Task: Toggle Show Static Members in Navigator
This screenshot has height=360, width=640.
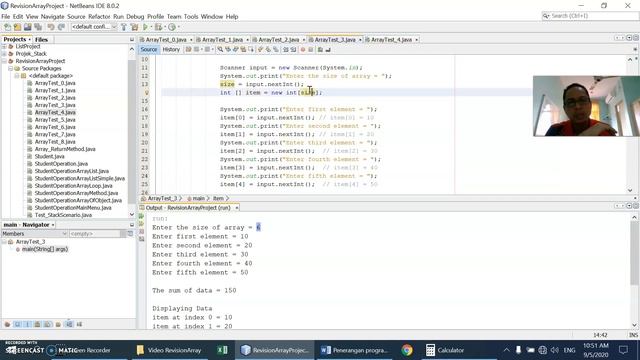Action: [27, 324]
